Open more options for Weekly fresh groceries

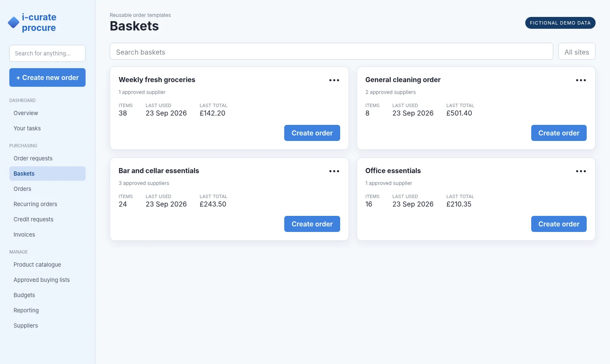[334, 80]
